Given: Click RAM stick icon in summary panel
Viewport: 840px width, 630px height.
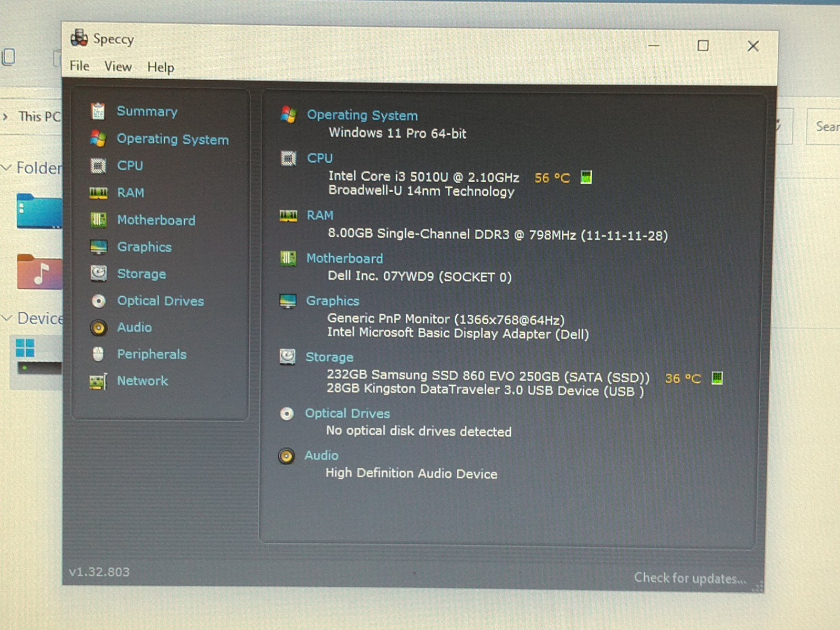Looking at the screenshot, I should coord(288,216).
